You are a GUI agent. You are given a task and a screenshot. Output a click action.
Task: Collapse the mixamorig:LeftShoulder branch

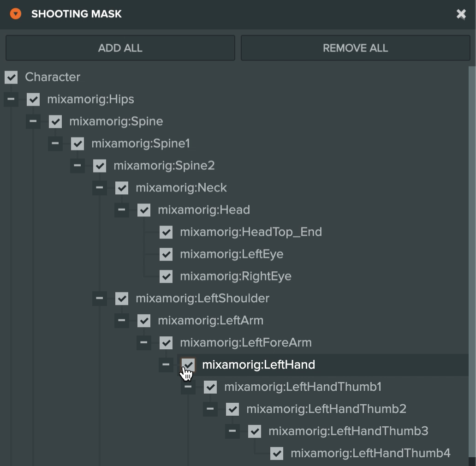[100, 299]
